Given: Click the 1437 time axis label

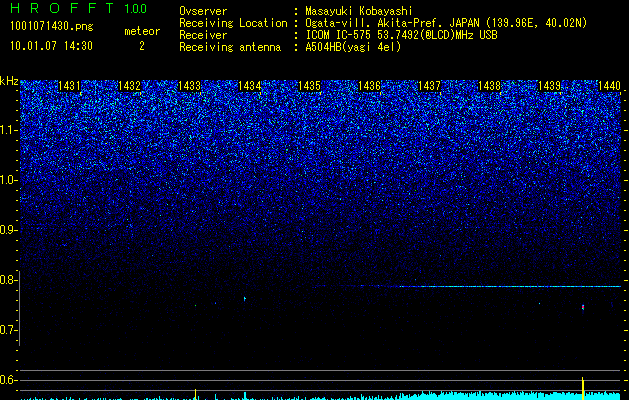Looking at the screenshot, I should pos(429,86).
